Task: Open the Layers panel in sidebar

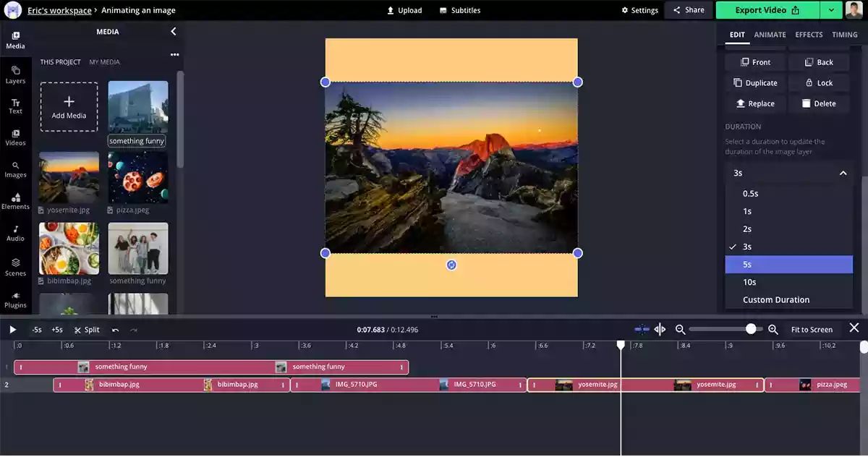Action: [x=15, y=74]
